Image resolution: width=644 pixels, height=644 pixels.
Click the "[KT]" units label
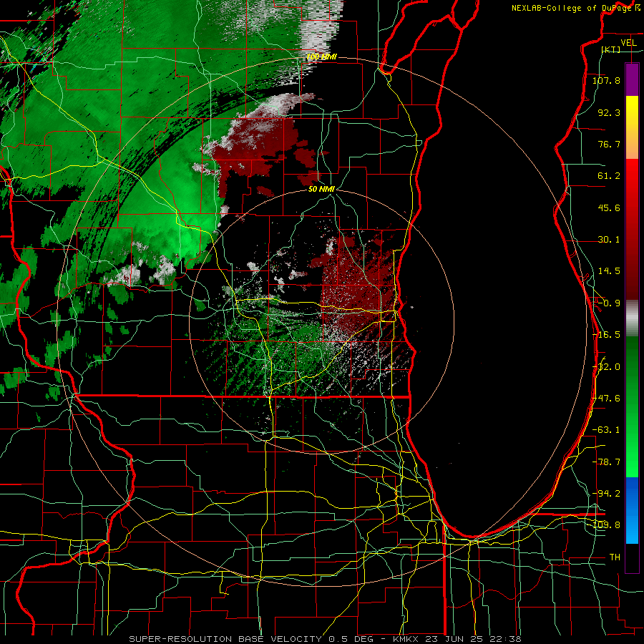pos(611,49)
